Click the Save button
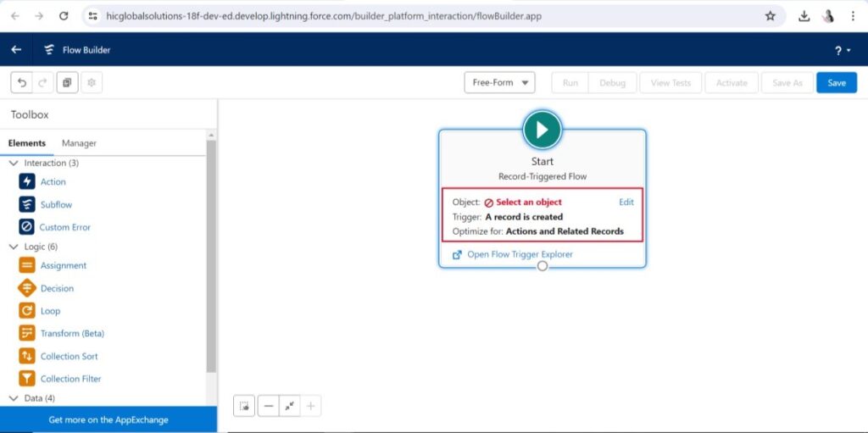This screenshot has height=433, width=868. (837, 82)
